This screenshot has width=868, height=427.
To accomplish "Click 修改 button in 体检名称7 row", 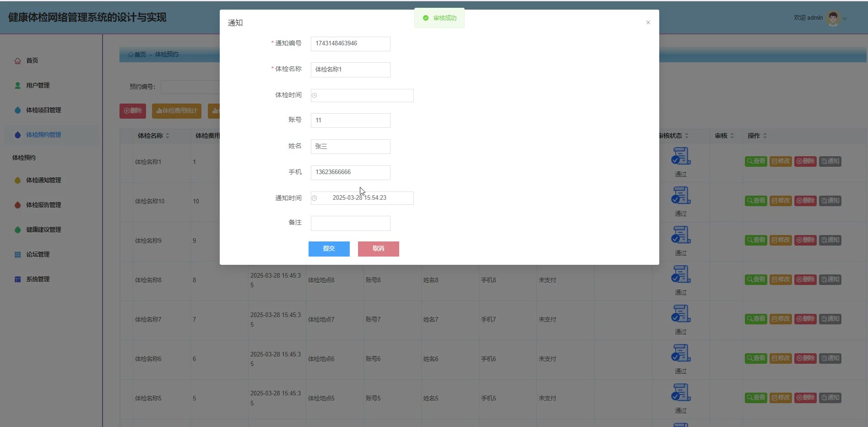I will point(781,319).
